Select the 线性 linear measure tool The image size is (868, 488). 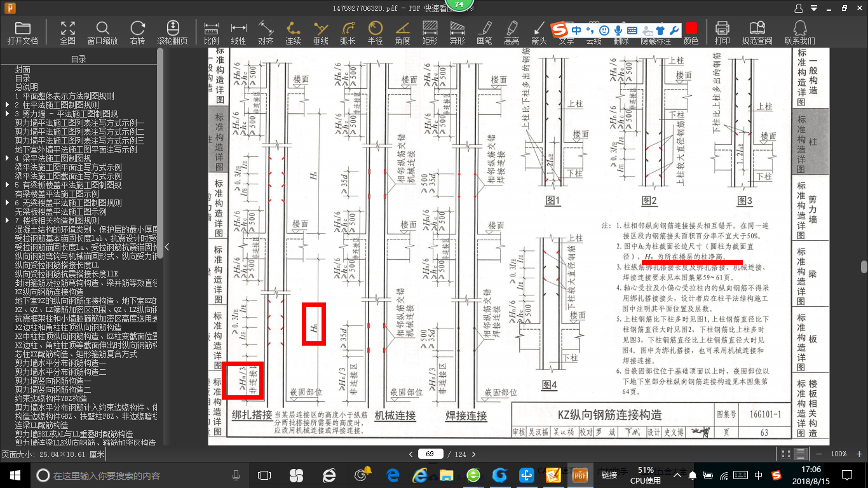[x=238, y=32]
